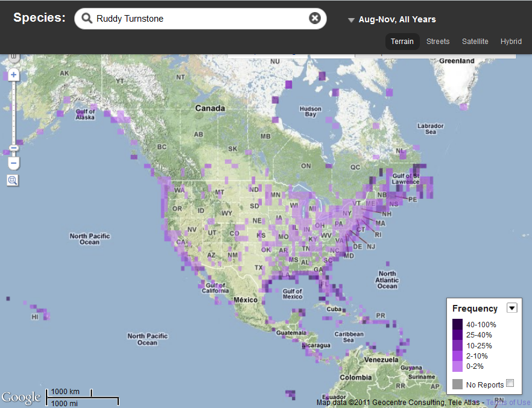Screen dimensions: 532x408
Task: Click the Google logo on the map
Action: pyautogui.click(x=21, y=397)
